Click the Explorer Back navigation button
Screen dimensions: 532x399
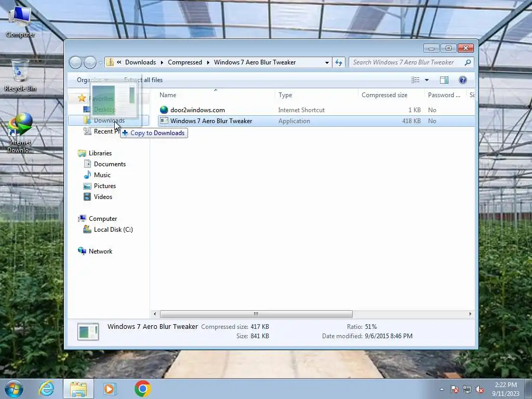75,62
